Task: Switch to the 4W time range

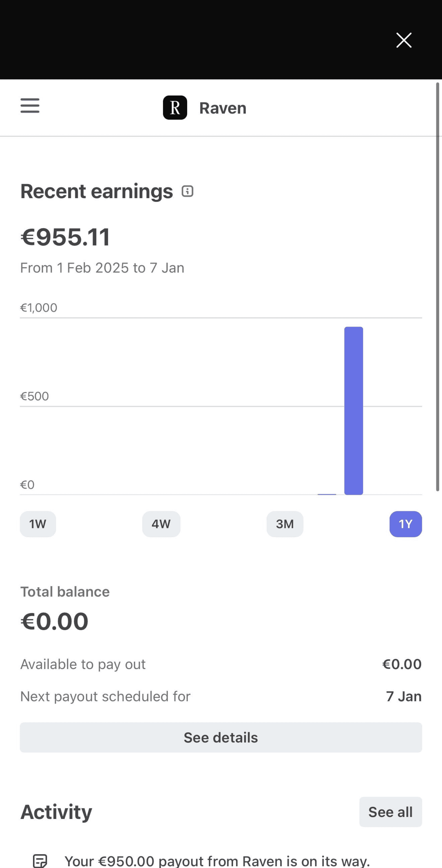Action: tap(161, 524)
